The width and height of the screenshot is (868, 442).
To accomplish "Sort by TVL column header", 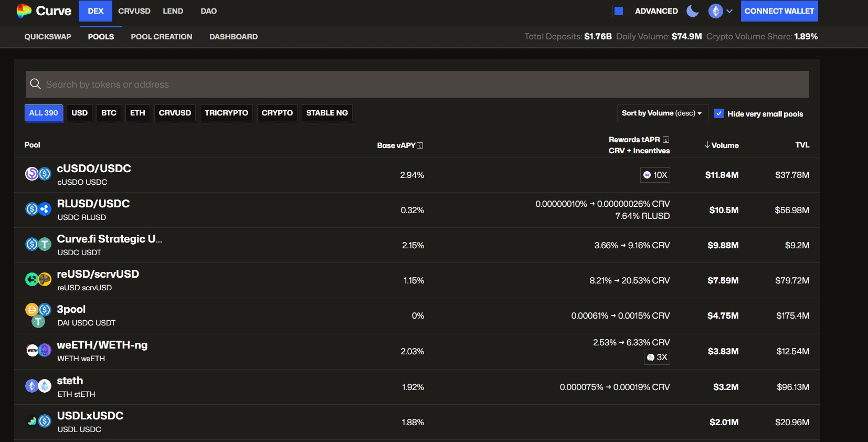I will pos(802,145).
